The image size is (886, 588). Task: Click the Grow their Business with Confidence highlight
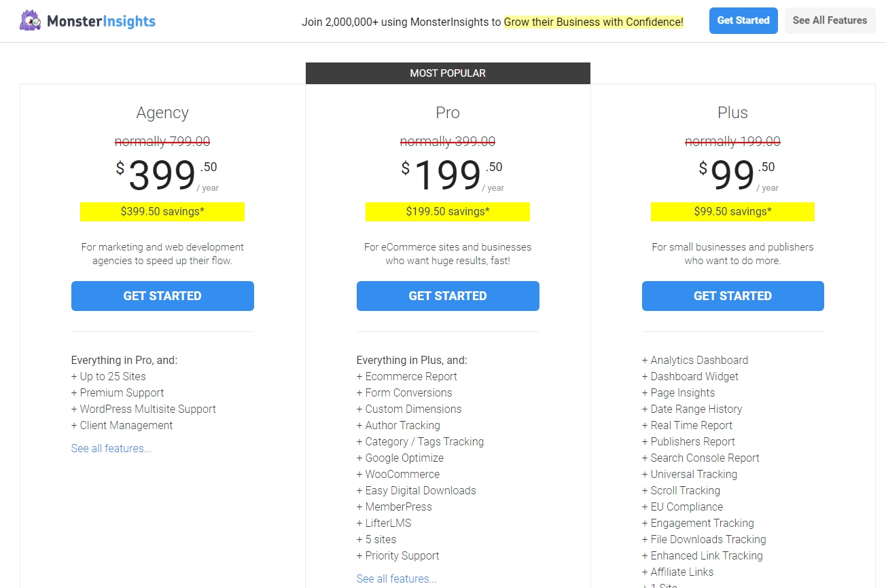[x=593, y=22]
